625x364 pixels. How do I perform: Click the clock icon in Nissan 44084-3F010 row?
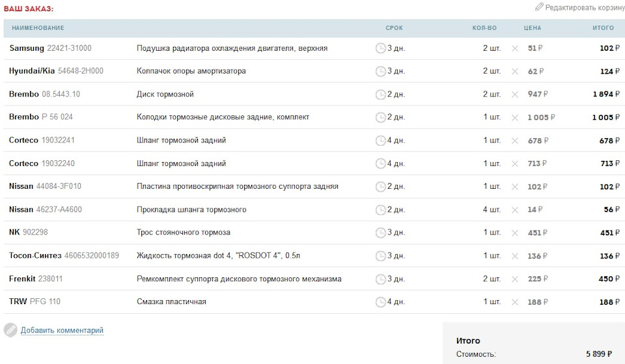click(381, 187)
